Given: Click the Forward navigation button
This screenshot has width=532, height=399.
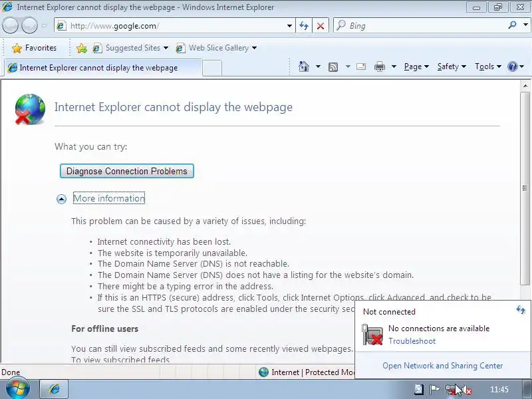Looking at the screenshot, I should click(x=29, y=25).
